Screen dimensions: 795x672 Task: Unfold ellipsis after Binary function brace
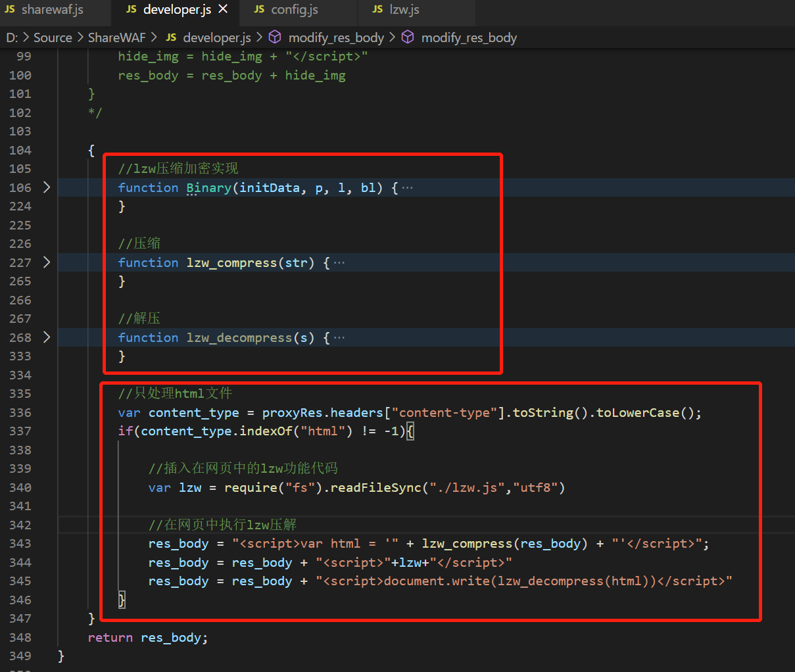pyautogui.click(x=408, y=188)
